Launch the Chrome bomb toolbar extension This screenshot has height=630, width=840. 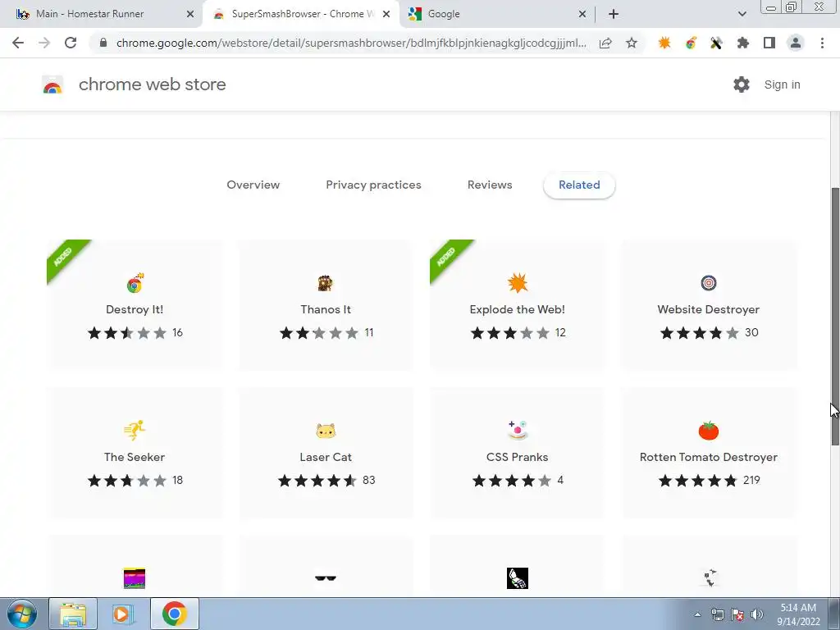691,43
